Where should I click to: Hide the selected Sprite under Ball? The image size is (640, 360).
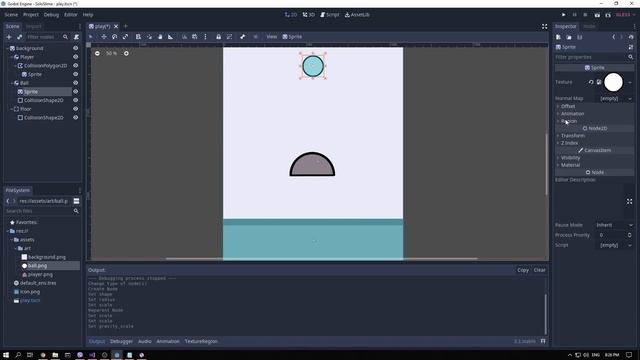pos(76,91)
